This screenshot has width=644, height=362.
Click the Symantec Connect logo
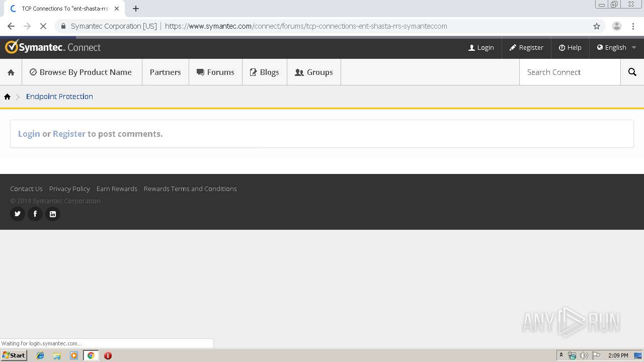click(53, 47)
